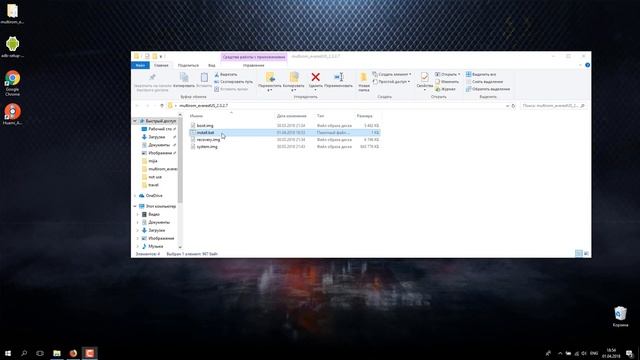640x360 pixels.
Task: Click the blue Help question mark icon
Action: pos(587,65)
